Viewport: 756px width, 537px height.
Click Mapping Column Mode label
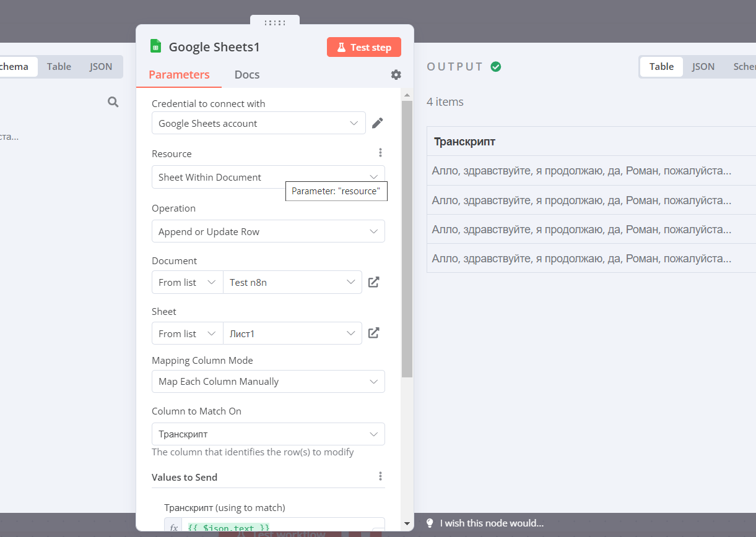[x=202, y=360]
